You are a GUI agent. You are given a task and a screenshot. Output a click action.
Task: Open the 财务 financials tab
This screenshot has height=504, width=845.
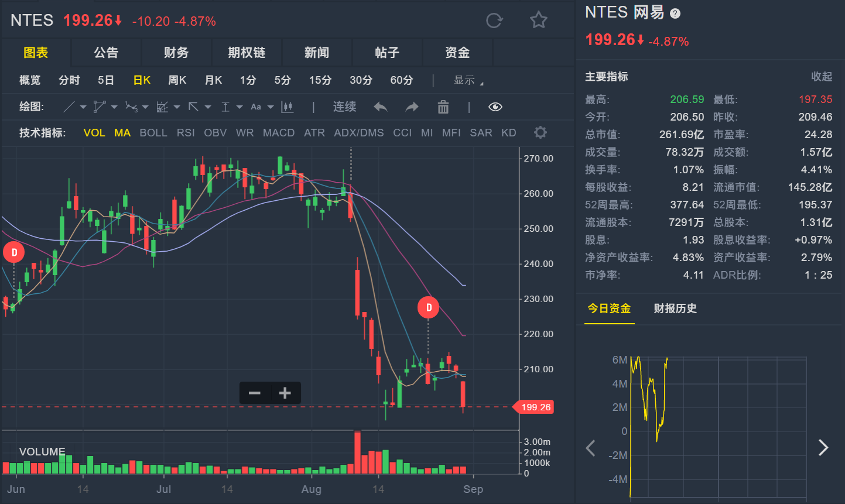[176, 53]
